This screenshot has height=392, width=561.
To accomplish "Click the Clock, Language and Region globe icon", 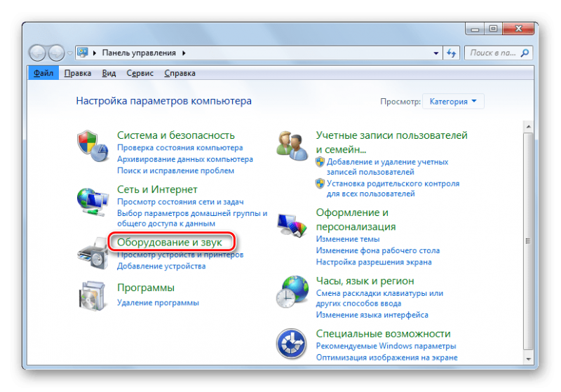I will pyautogui.click(x=292, y=292).
